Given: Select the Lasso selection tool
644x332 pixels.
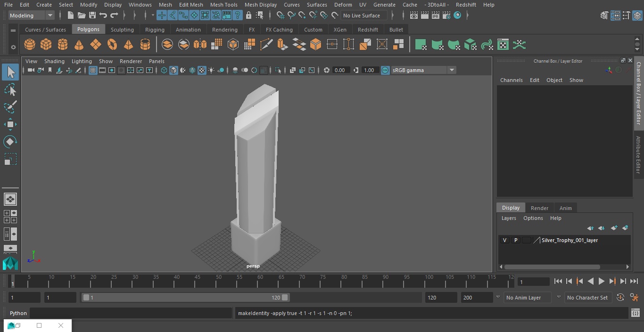Looking at the screenshot, I should (10, 89).
